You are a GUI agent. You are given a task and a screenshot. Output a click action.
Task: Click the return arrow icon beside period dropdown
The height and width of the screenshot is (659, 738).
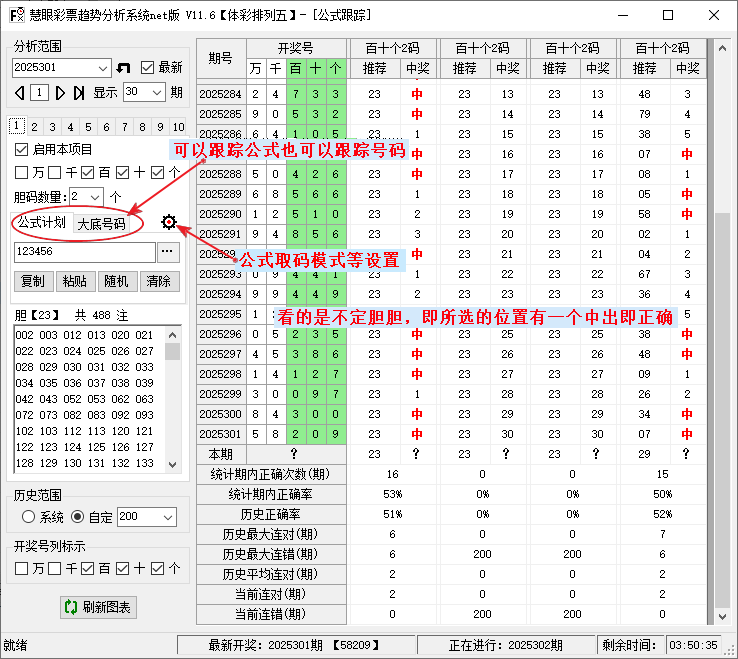tap(124, 67)
